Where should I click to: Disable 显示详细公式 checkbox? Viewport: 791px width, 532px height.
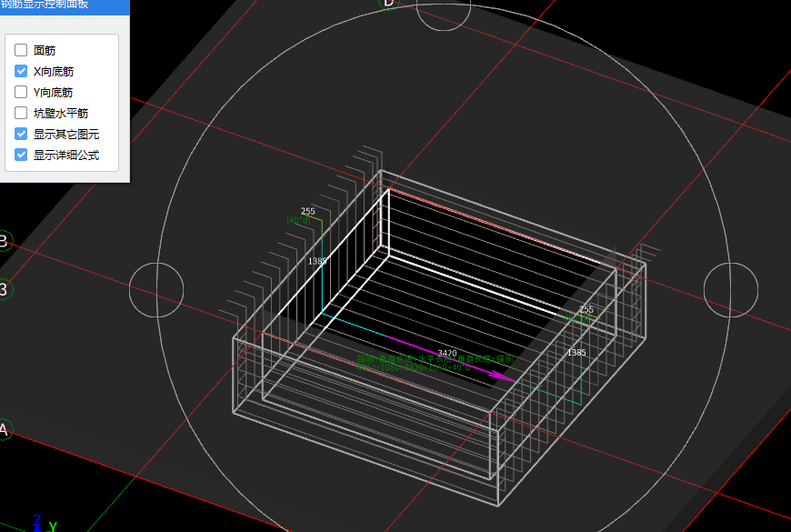point(21,155)
